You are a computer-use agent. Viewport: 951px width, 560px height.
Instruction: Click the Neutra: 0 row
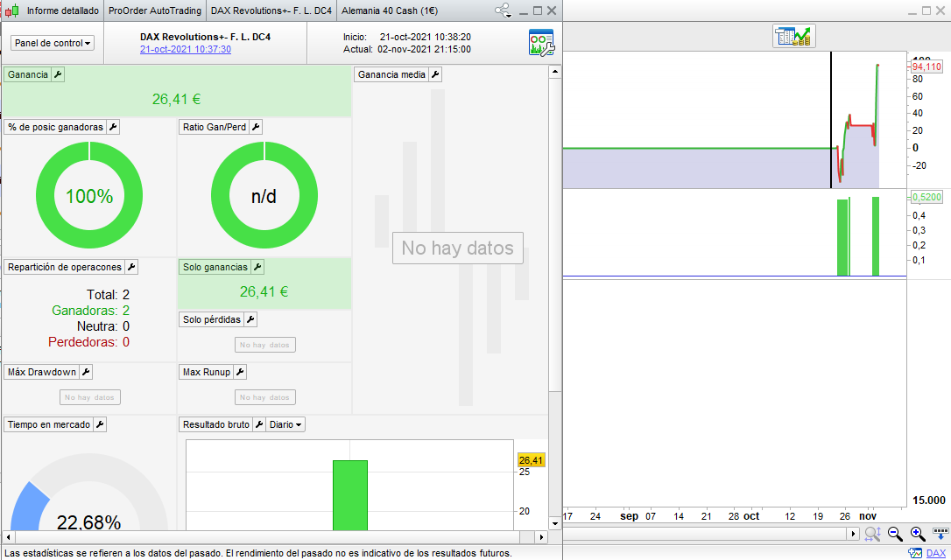pos(103,326)
